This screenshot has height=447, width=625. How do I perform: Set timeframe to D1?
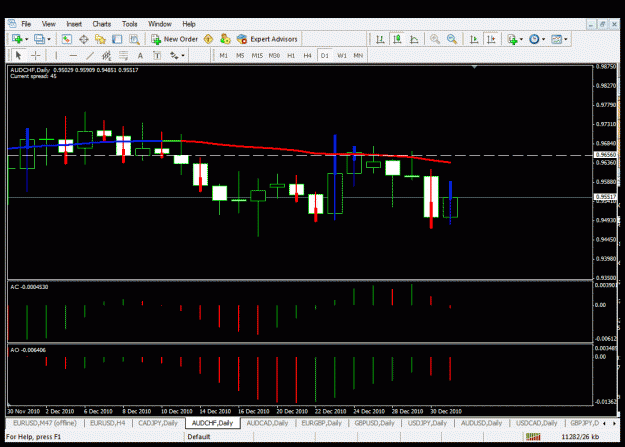[324, 55]
